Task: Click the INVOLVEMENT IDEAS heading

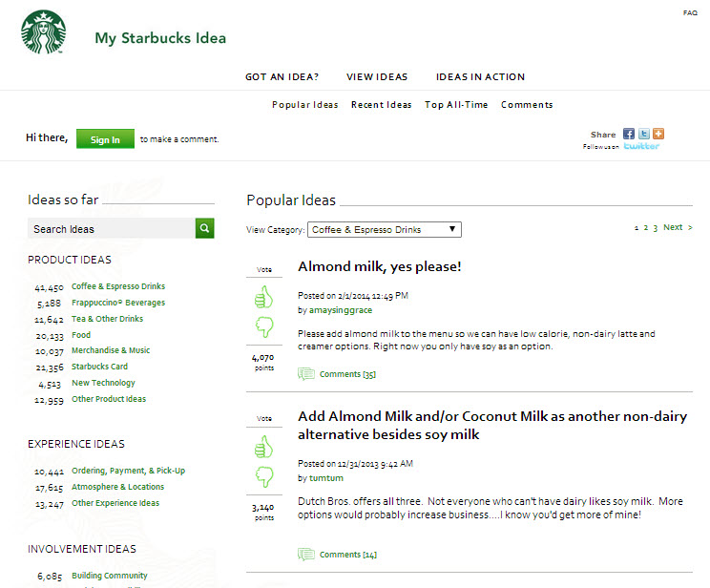Action: [82, 549]
